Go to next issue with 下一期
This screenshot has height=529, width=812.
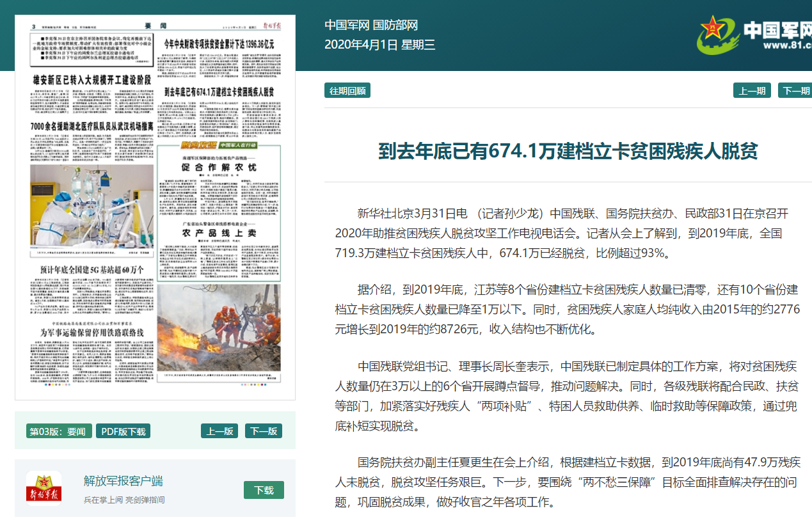coord(795,91)
